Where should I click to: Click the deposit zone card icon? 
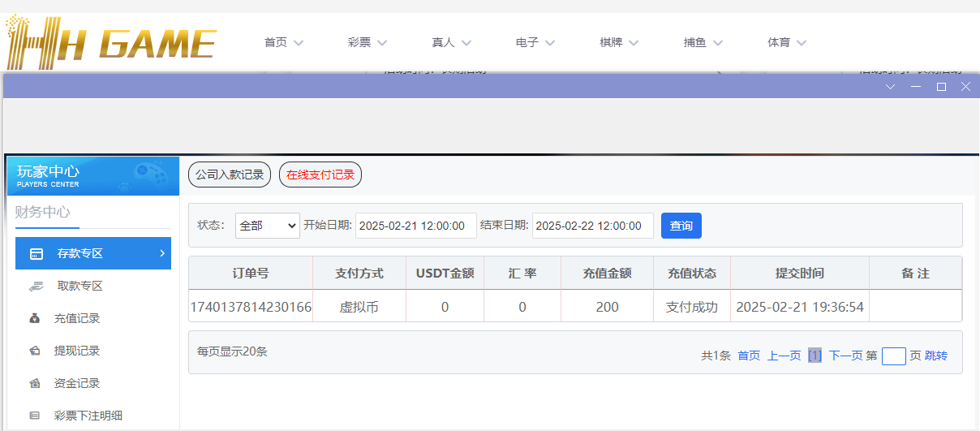point(37,254)
